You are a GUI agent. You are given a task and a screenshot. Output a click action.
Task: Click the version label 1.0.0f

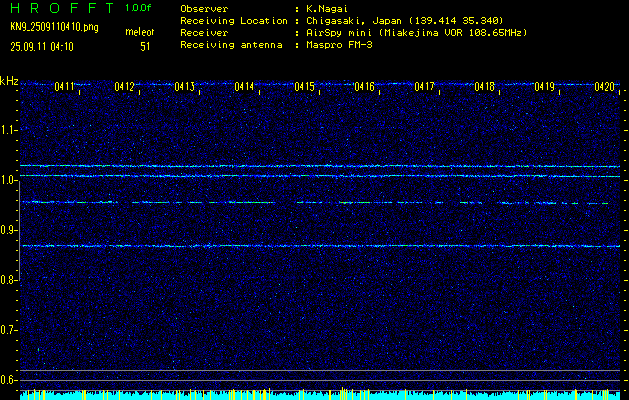click(138, 8)
